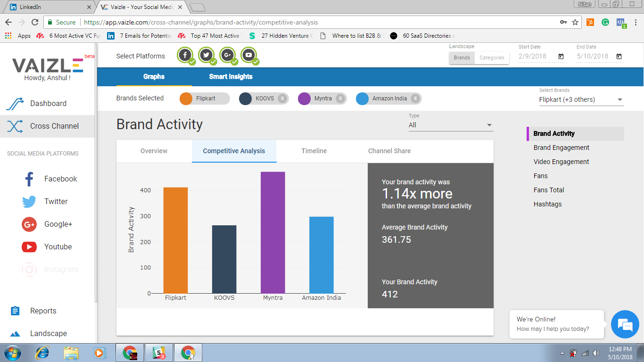Screen dimensions: 644x362
Task: Select Brand Activity in the right menu
Action: click(x=575, y=133)
